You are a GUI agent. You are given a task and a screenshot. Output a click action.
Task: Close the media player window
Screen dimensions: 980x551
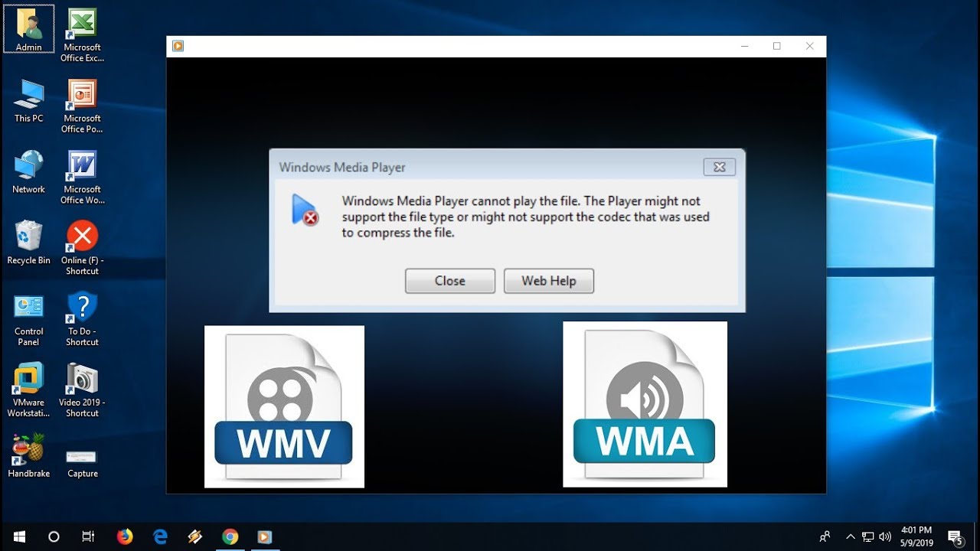[810, 46]
